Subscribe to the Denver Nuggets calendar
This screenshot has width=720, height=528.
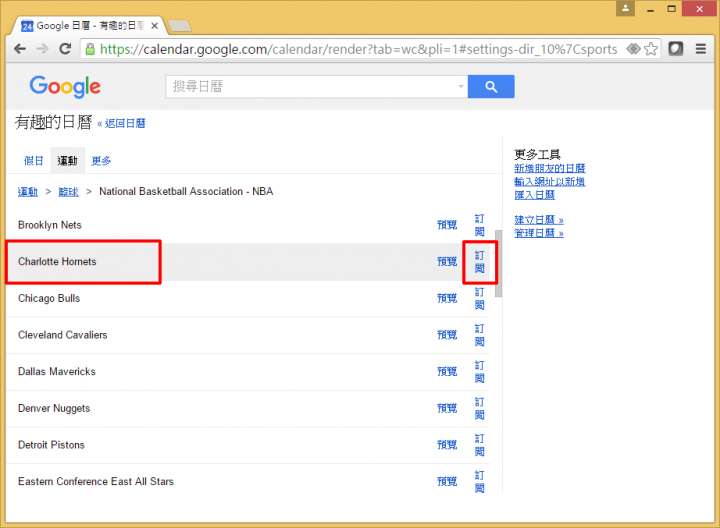click(x=479, y=409)
